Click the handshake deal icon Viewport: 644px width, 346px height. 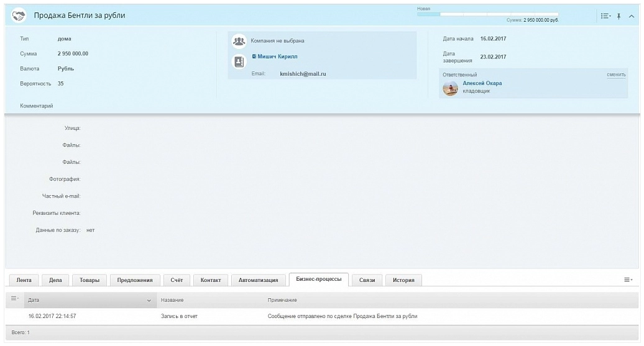coord(19,16)
